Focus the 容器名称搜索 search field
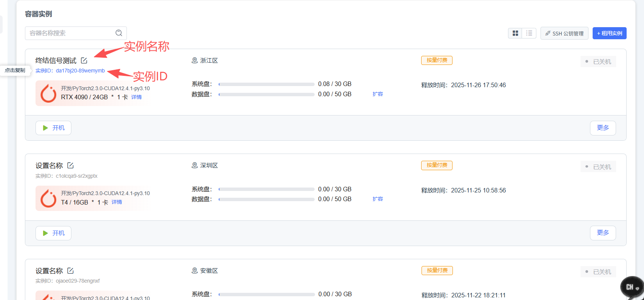 [x=70, y=33]
